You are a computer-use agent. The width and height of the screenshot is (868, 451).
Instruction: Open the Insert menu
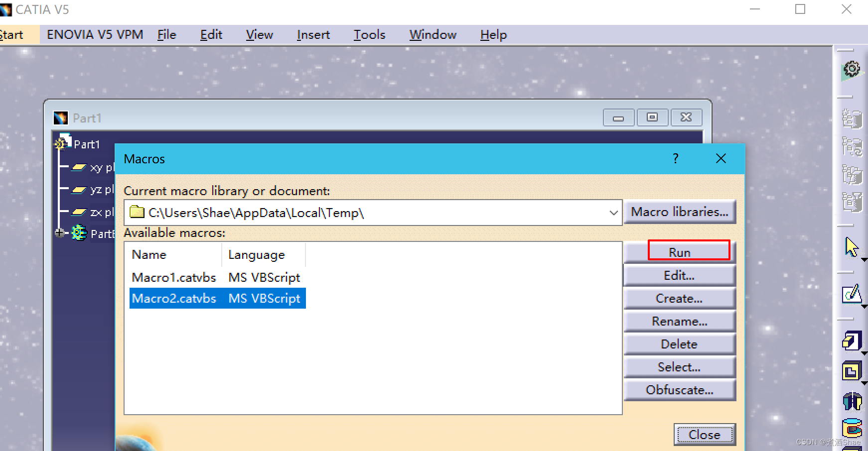(x=313, y=35)
